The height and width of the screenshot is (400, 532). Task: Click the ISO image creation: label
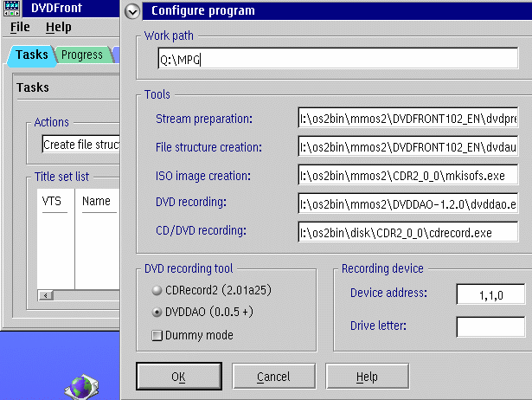(x=203, y=176)
